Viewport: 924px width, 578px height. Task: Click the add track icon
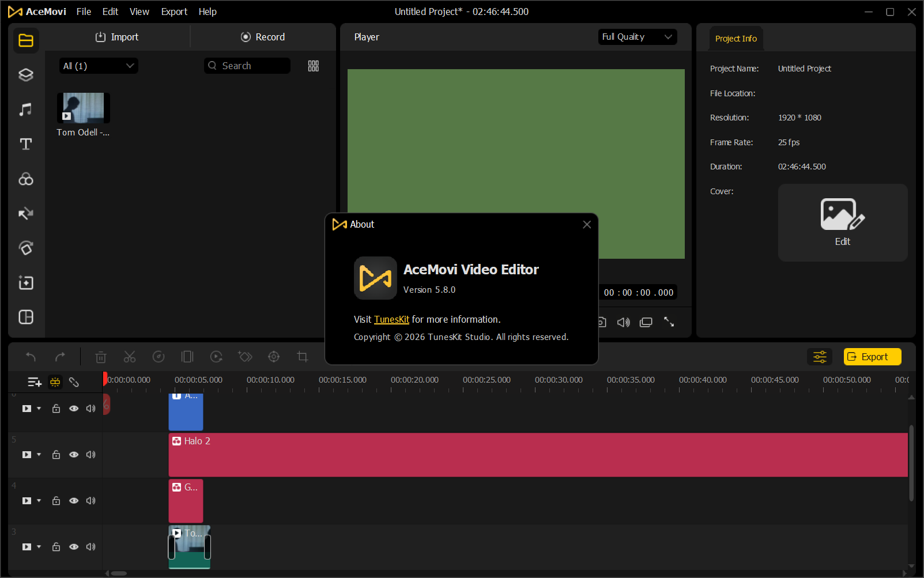pyautogui.click(x=35, y=382)
